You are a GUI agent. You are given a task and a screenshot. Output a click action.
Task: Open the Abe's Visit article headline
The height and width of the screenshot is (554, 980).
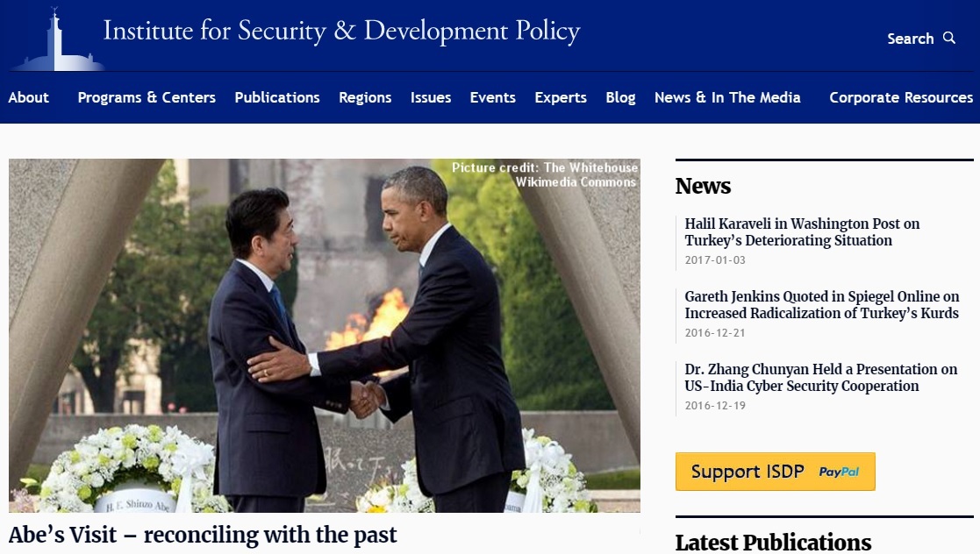pyautogui.click(x=203, y=536)
